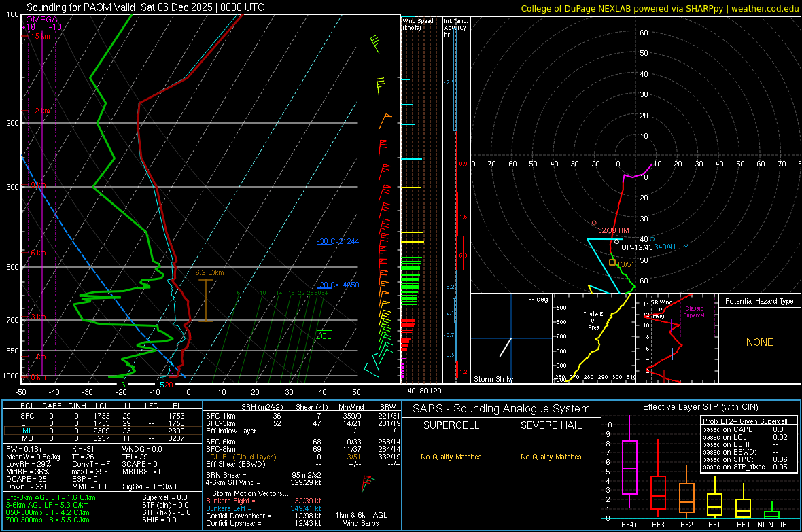Click the College of DuPage NEXLAB credit text
The width and height of the screenshot is (802, 532).
659,8
